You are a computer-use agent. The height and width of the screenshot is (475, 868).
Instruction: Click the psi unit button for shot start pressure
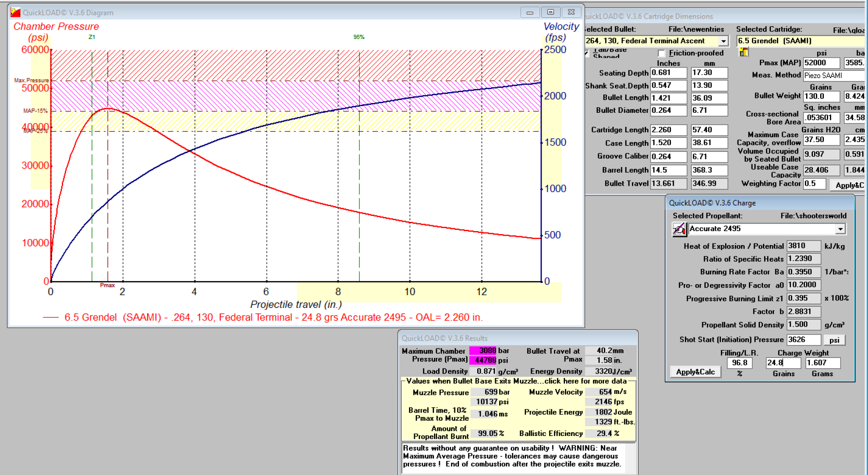(x=834, y=340)
